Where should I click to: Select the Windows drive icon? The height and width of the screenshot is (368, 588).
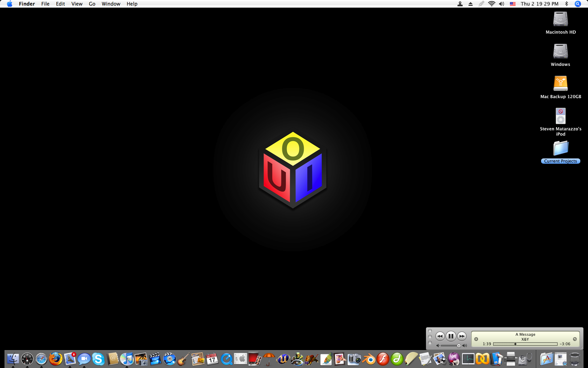click(x=560, y=55)
